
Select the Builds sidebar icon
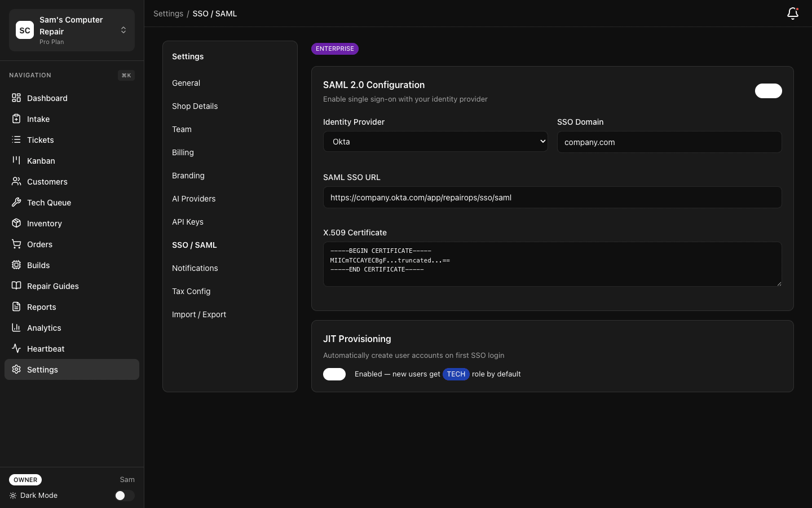16,265
